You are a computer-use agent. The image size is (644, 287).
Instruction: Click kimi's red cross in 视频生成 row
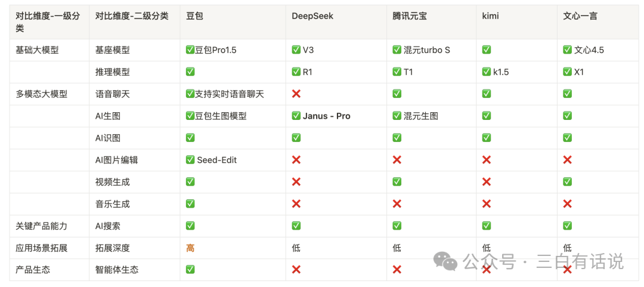[x=487, y=182]
